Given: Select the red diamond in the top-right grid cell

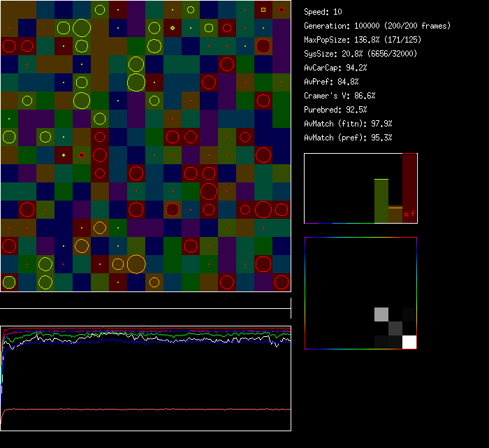Looking at the screenshot, I should tap(281, 10).
